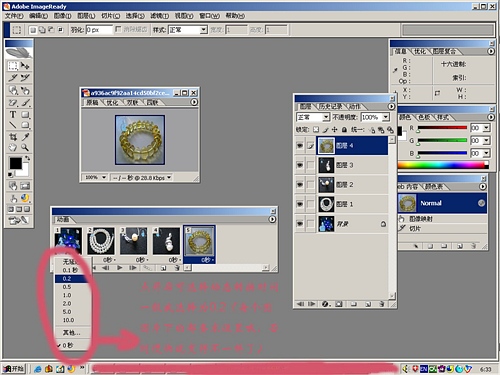
Task: Open the layer blend mode dropdown
Action: pos(313,117)
